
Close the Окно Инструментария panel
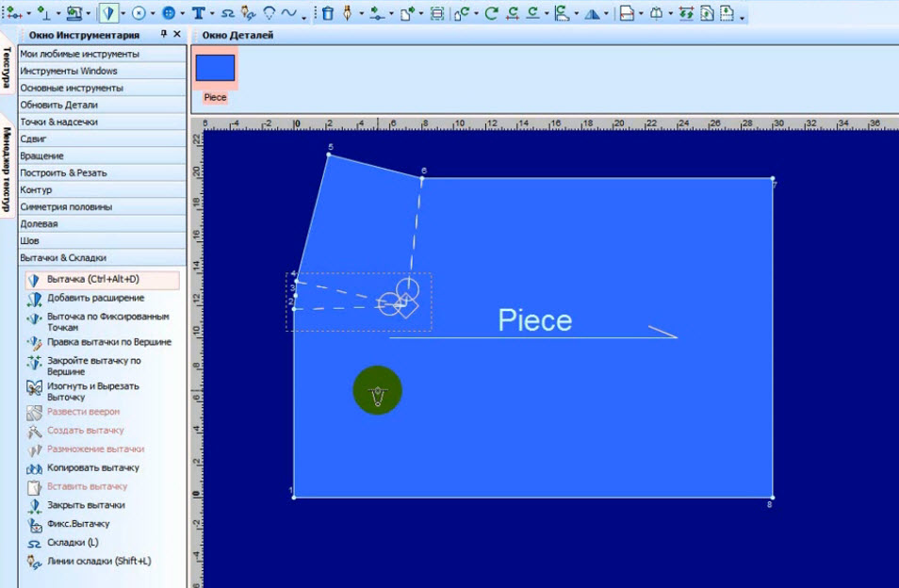pyautogui.click(x=177, y=34)
